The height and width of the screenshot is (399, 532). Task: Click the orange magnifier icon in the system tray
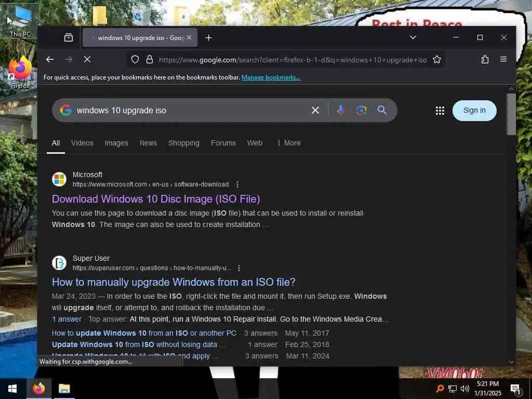(440, 389)
